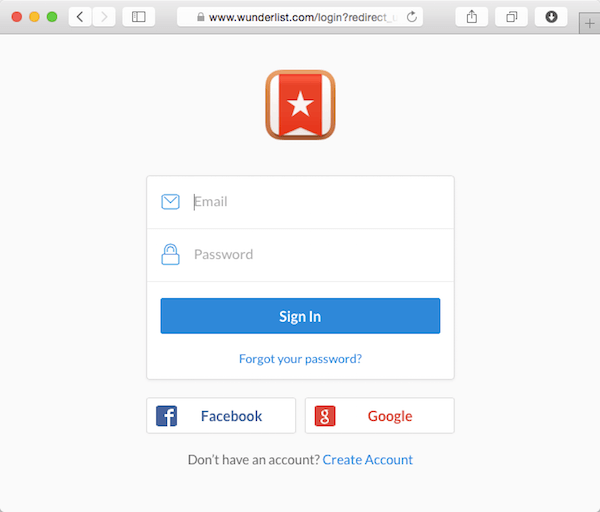The image size is (600, 512).
Task: Open the Safari downloads list
Action: (x=551, y=17)
